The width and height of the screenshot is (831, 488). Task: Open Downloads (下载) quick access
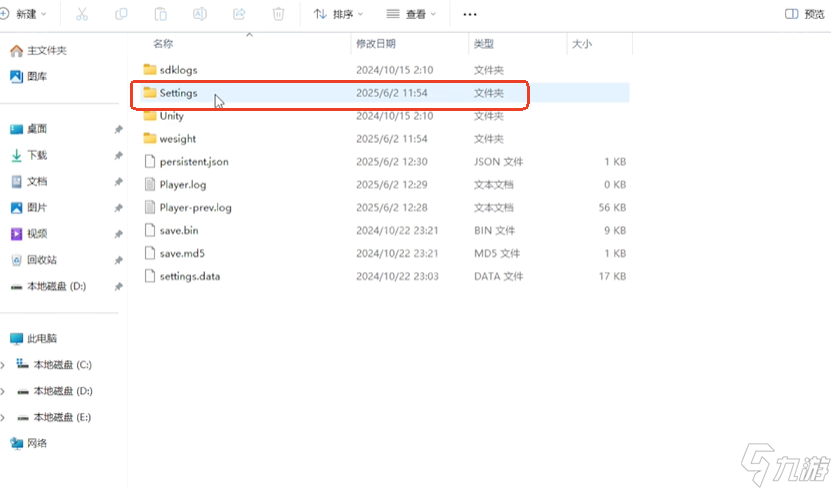tap(29, 155)
